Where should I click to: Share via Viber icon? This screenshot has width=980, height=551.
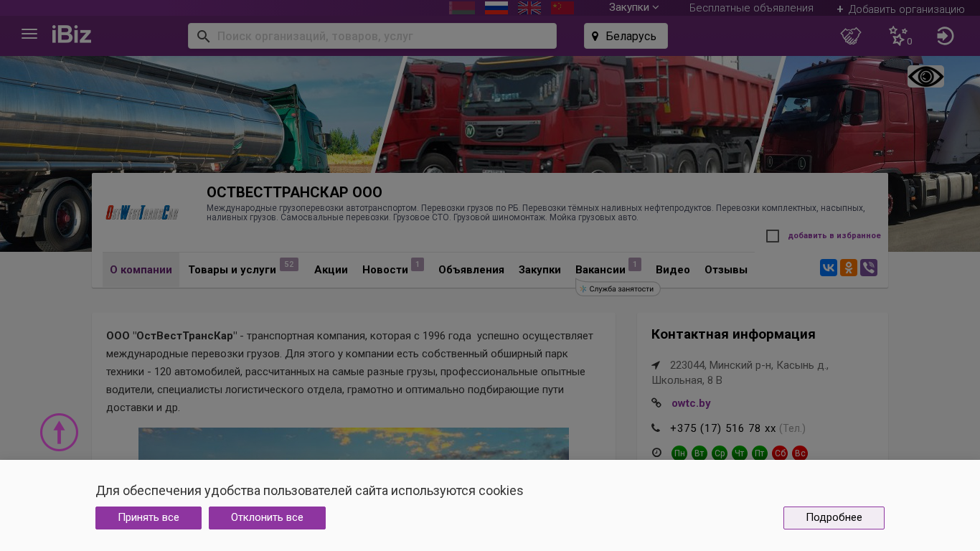click(x=869, y=268)
